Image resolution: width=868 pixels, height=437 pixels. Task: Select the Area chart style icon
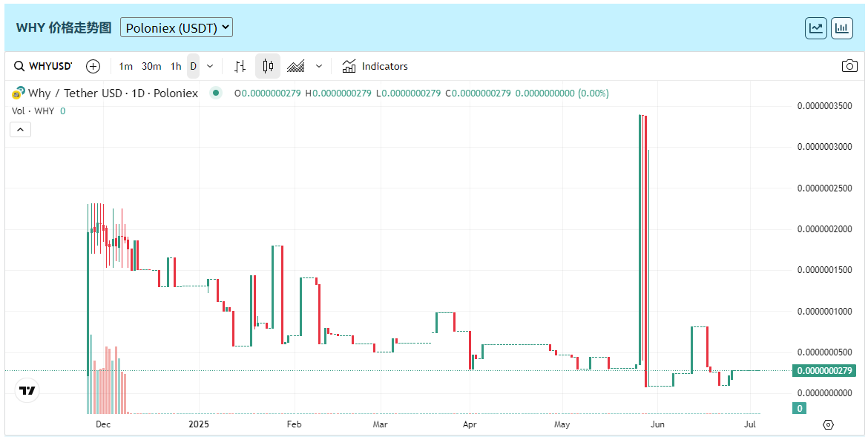(x=296, y=66)
